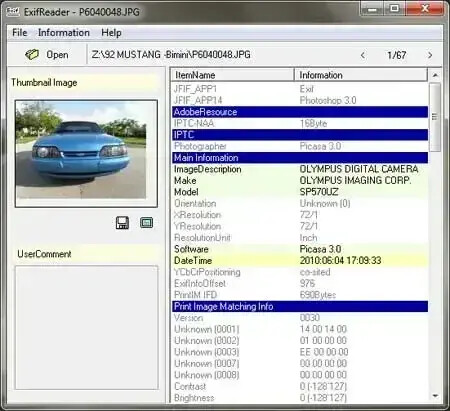Click the view thumbnail image icon
This screenshot has height=411, width=450.
click(147, 222)
